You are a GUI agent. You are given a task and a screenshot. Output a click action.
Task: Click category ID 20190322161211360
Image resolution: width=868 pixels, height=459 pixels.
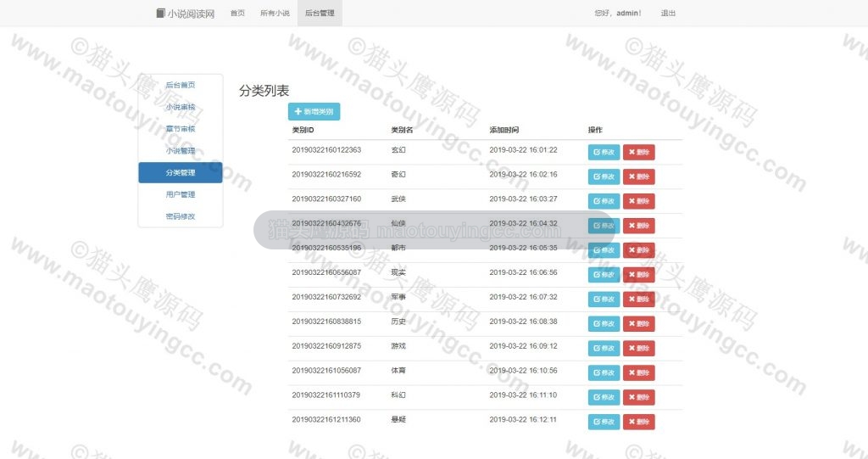[326, 419]
